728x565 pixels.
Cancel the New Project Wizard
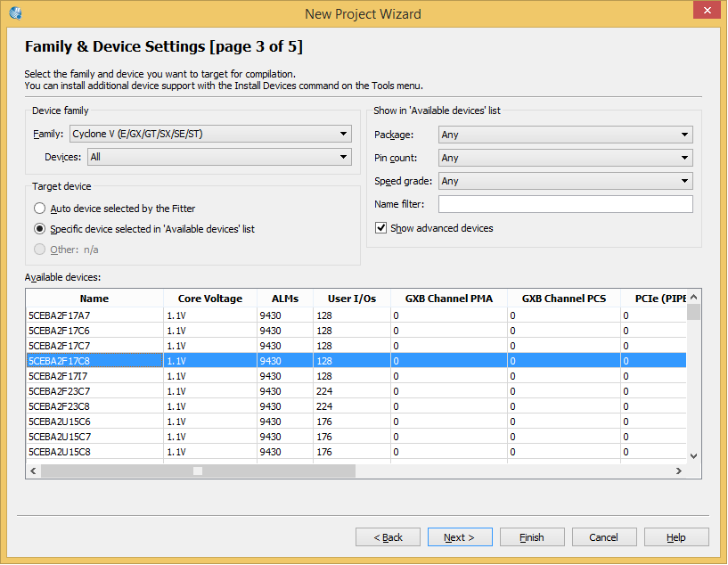pyautogui.click(x=604, y=537)
